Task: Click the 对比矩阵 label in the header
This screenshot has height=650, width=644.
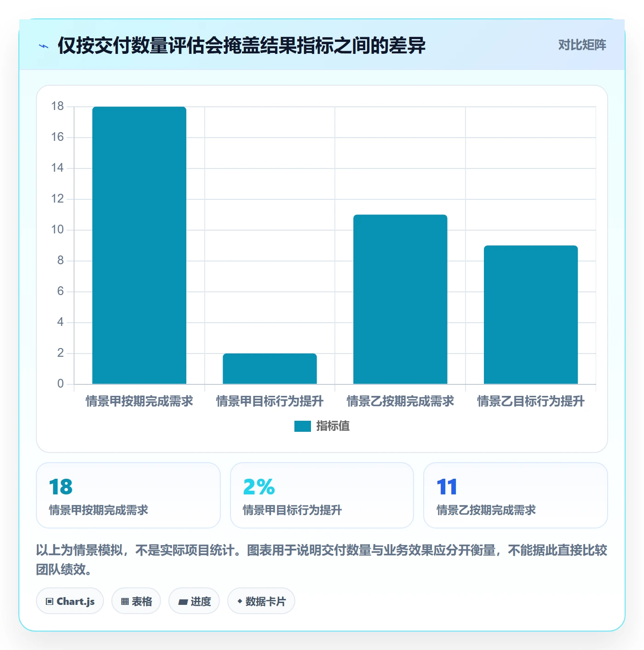Action: 582,45
